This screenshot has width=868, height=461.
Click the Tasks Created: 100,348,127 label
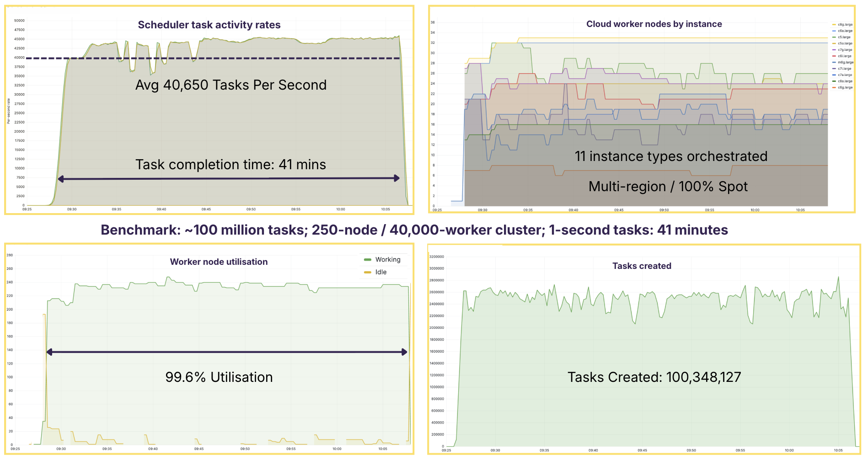(x=654, y=377)
